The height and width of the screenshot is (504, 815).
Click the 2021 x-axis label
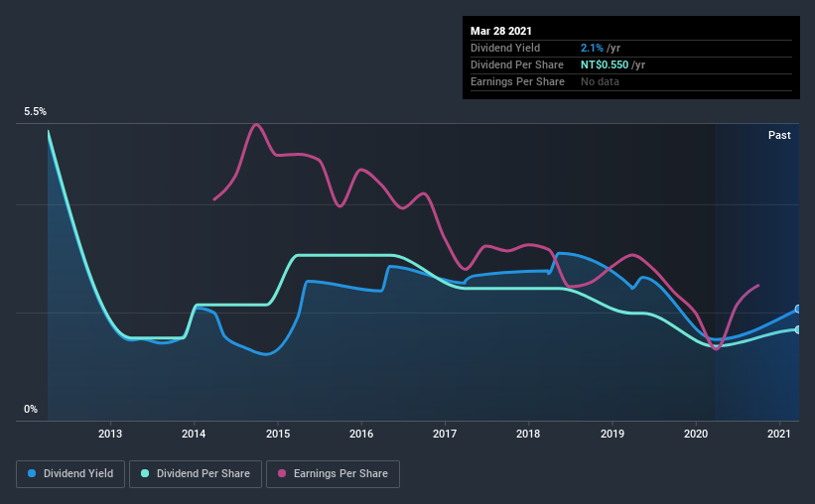(779, 434)
